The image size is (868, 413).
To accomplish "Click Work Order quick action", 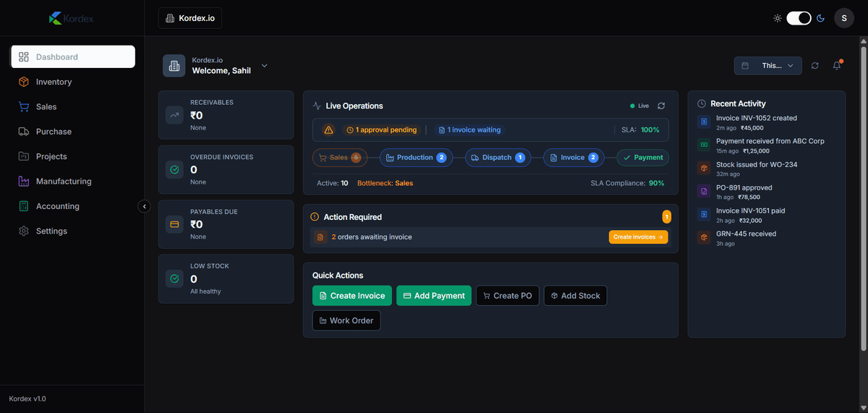I will coord(346,320).
